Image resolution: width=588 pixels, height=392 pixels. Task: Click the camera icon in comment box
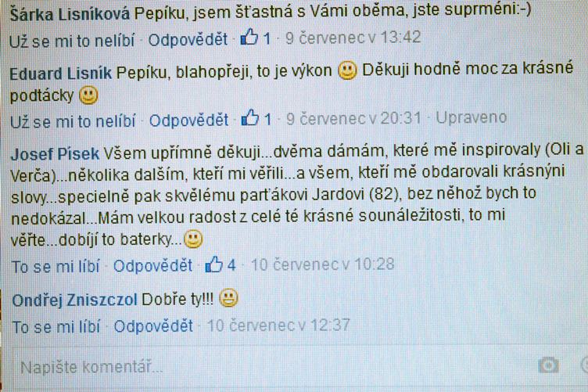[x=548, y=365]
